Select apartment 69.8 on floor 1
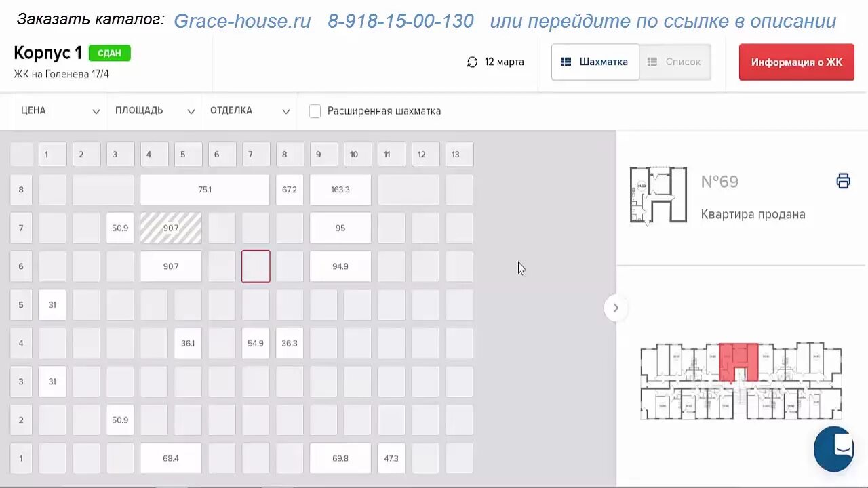868x488 pixels. click(x=340, y=458)
